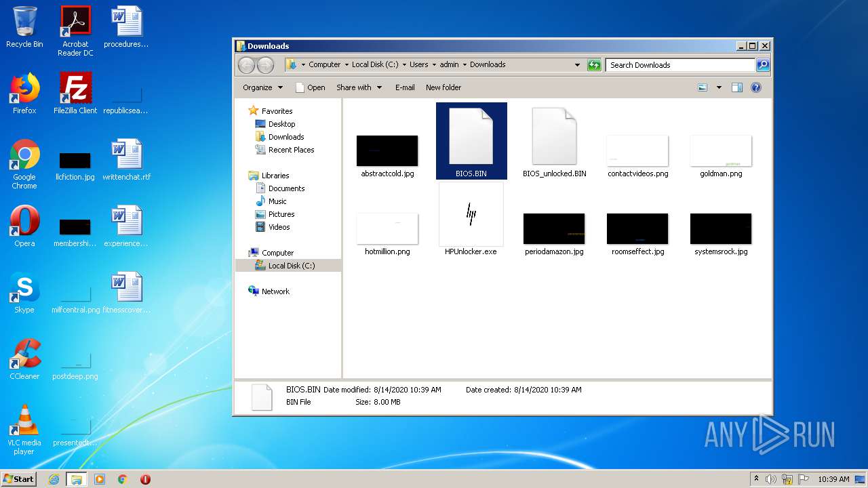Image resolution: width=868 pixels, height=488 pixels.
Task: Open the Start menu
Action: [19, 479]
